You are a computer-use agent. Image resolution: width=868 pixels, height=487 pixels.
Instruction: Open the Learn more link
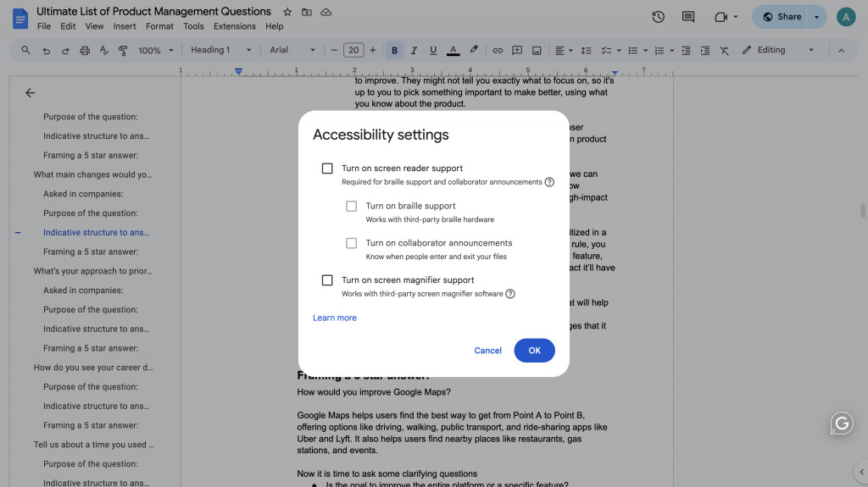335,318
